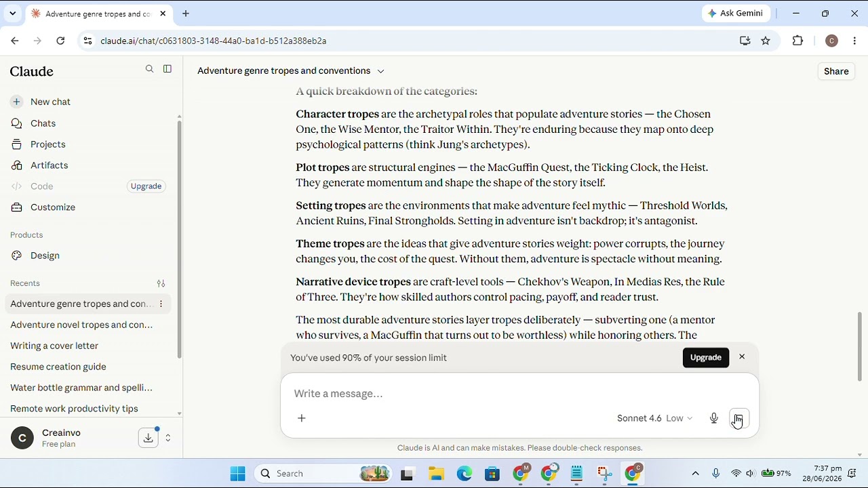Image resolution: width=868 pixels, height=488 pixels.
Task: Click chat area vertical scrollbar
Action: (860, 347)
